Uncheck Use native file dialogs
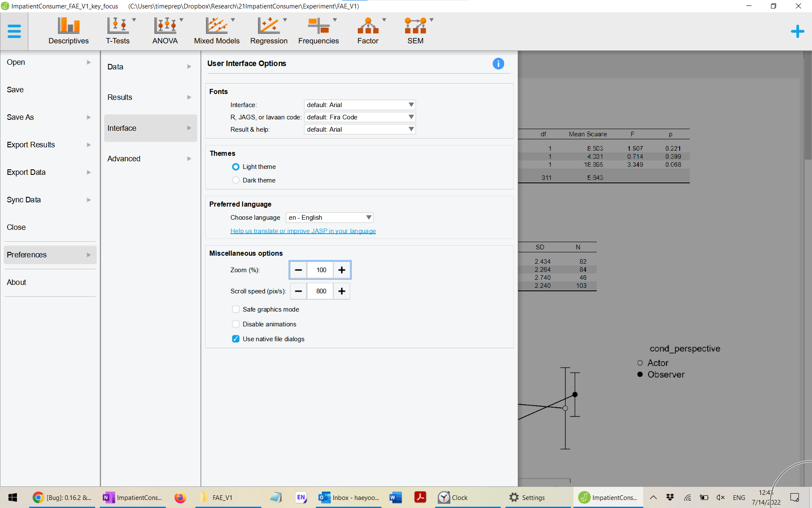Screen dimensions: 812x508 click(x=236, y=339)
